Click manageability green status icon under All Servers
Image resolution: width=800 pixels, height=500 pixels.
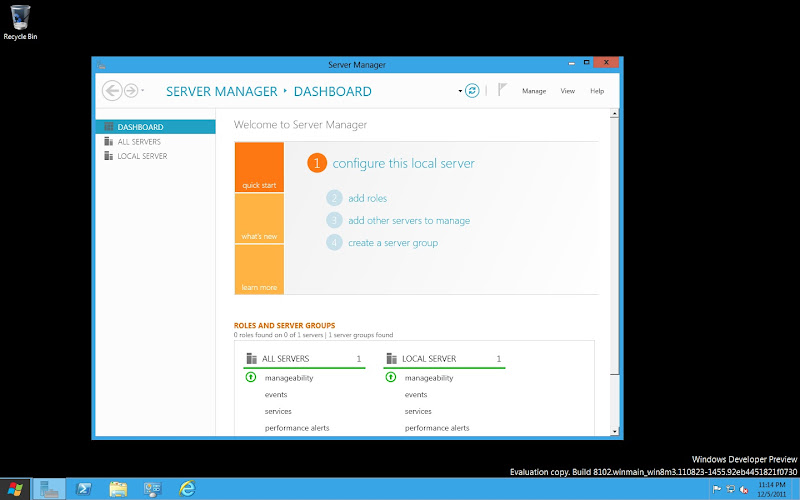pyautogui.click(x=251, y=377)
